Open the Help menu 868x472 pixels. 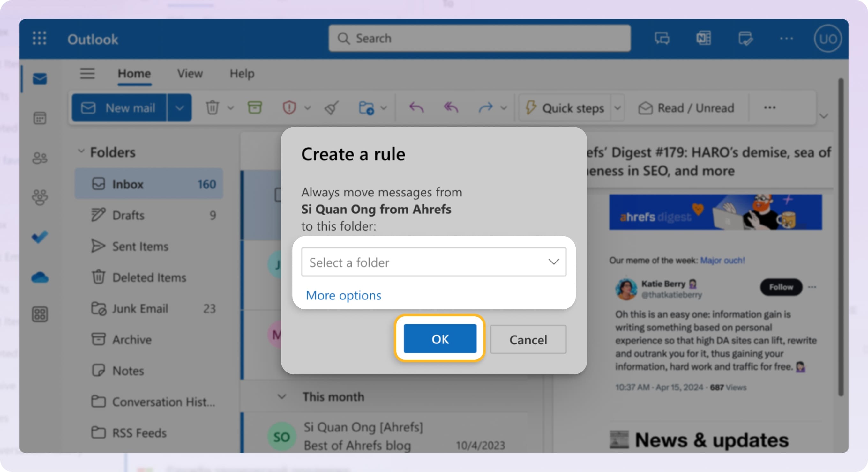pyautogui.click(x=241, y=73)
